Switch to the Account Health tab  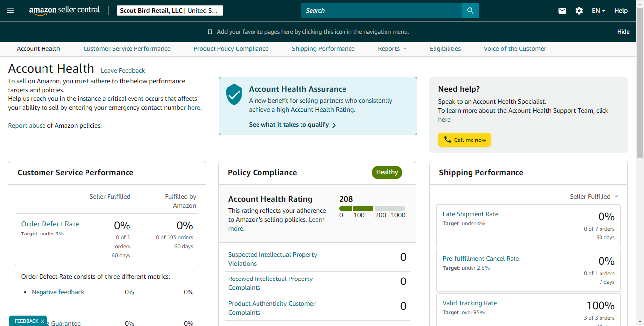click(x=39, y=48)
